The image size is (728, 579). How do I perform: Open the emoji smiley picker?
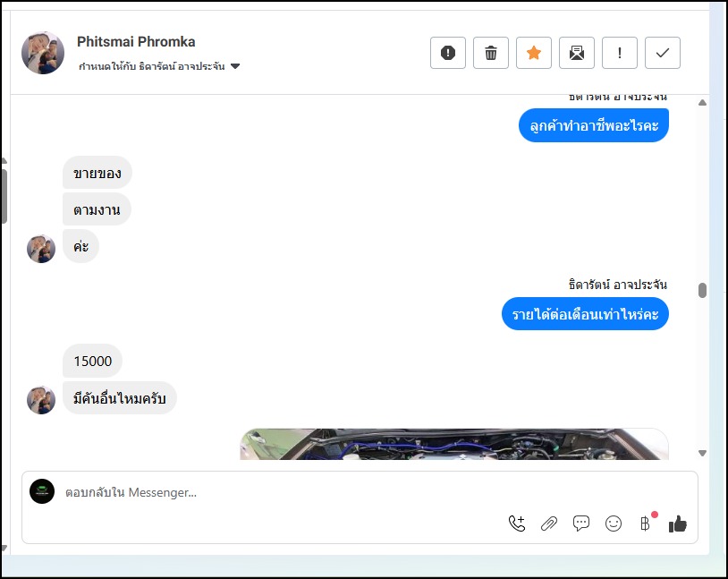(x=614, y=524)
